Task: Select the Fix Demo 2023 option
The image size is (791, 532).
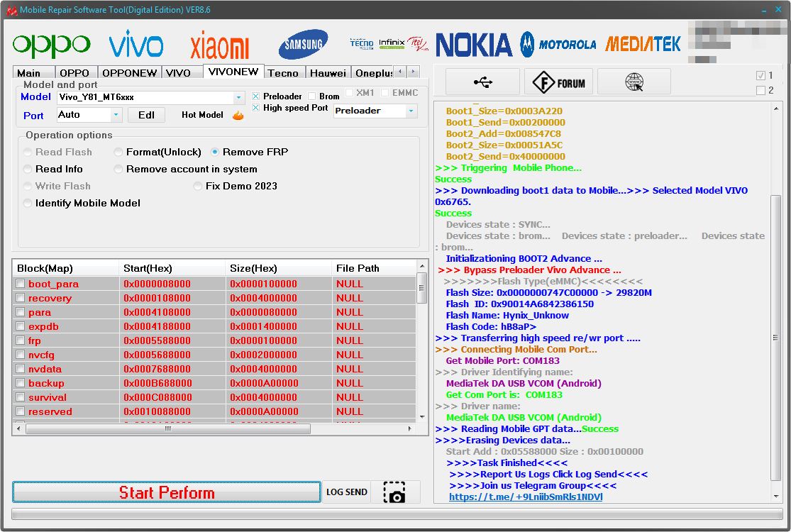Action: (198, 186)
